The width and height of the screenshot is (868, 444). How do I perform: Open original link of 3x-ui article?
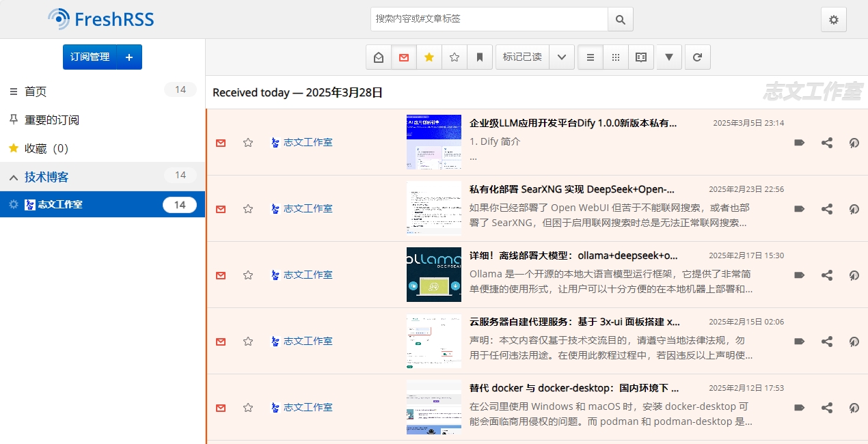(x=854, y=342)
